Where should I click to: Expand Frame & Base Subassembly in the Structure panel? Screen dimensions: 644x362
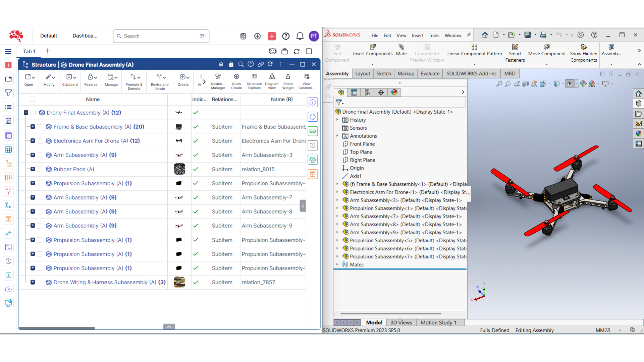33,127
